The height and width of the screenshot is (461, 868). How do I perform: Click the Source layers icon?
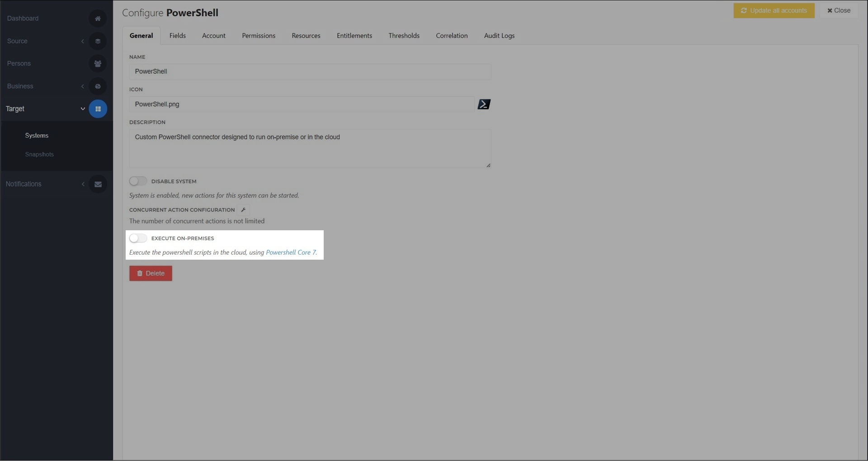click(98, 41)
